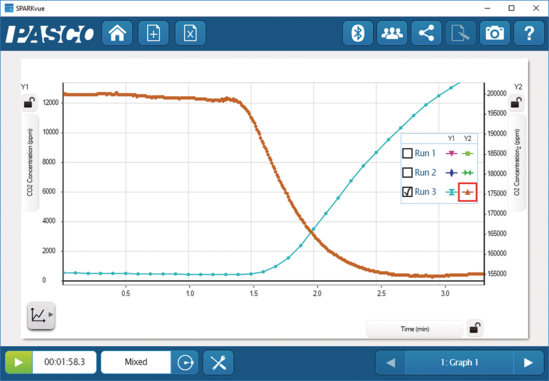Go to the previous page
This screenshot has width=549, height=381.
point(390,362)
